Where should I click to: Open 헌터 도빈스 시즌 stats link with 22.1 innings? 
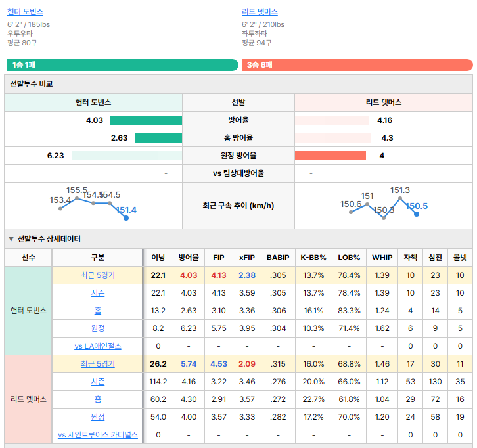coord(98,293)
